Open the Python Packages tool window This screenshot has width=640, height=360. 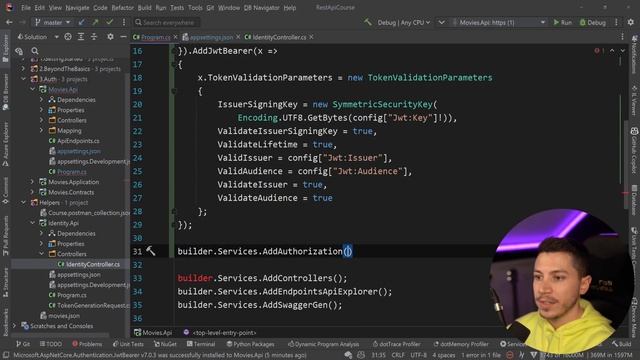coord(250,344)
